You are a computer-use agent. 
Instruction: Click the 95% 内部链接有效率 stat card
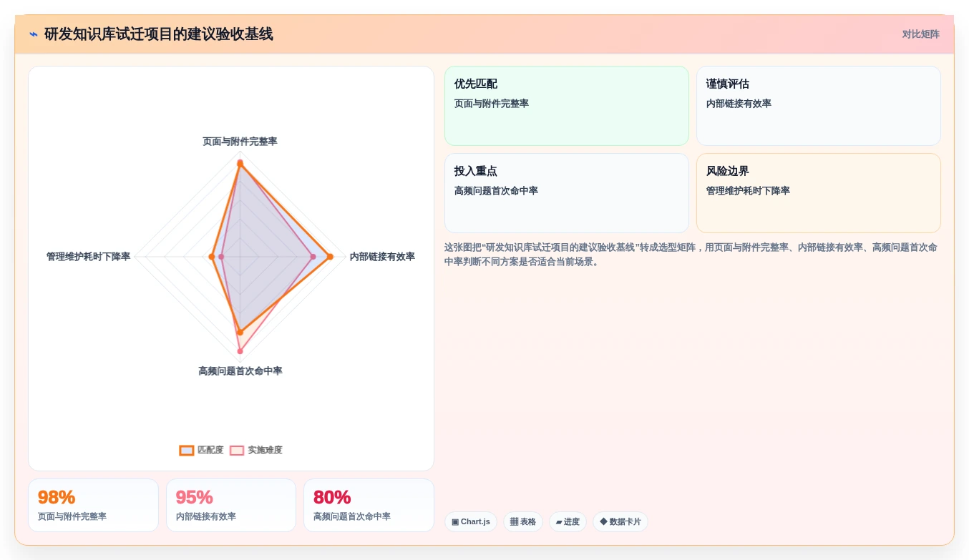(231, 506)
